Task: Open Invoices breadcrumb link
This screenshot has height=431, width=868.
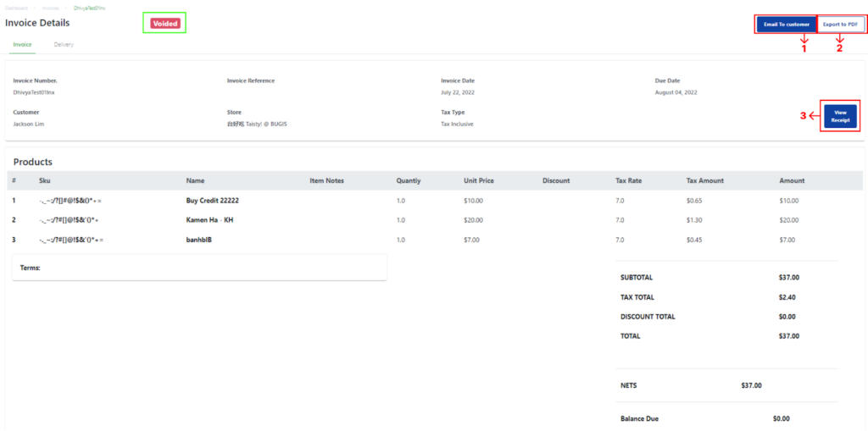Action: 51,8
